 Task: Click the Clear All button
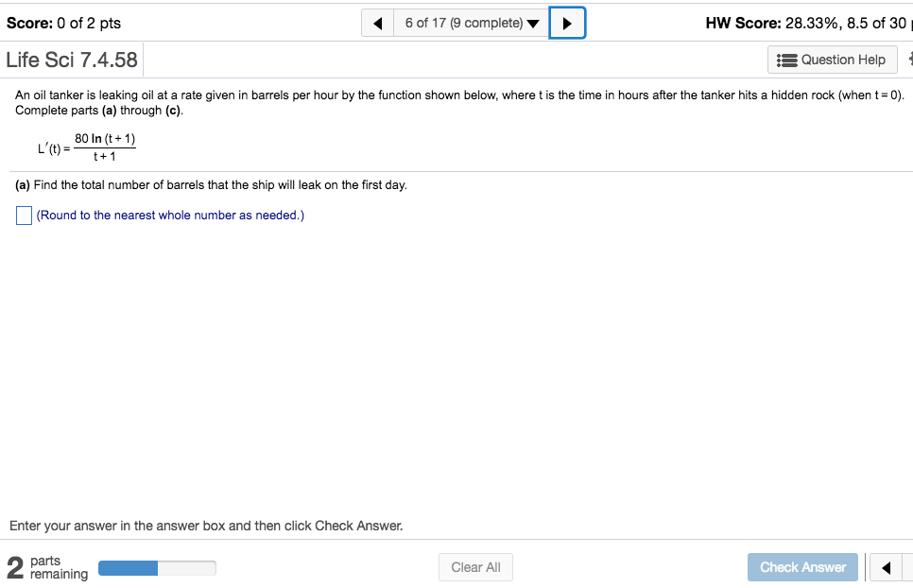pyautogui.click(x=475, y=567)
